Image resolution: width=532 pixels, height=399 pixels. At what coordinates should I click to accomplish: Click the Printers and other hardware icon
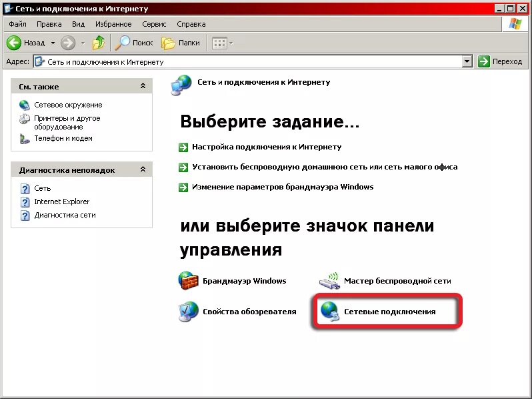click(25, 119)
